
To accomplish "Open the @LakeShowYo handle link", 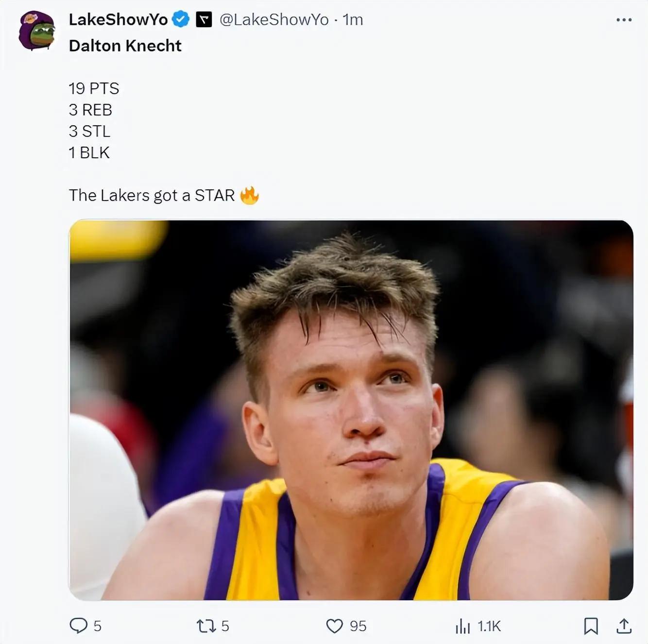I will point(274,19).
